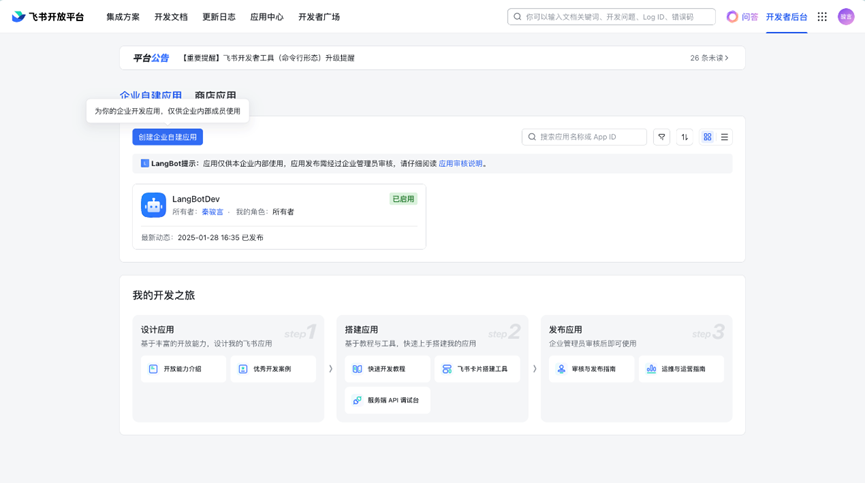Open 审核与发布指南
Screen dimensions: 865x483
(x=591, y=369)
